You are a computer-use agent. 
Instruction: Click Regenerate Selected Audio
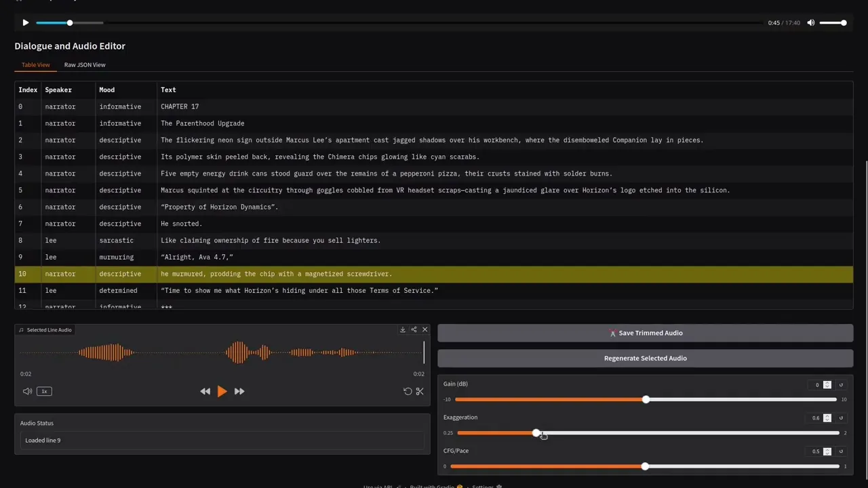coord(645,358)
